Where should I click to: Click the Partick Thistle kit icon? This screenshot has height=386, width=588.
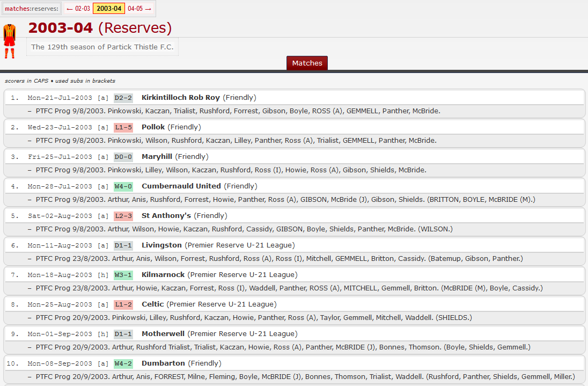(9, 41)
